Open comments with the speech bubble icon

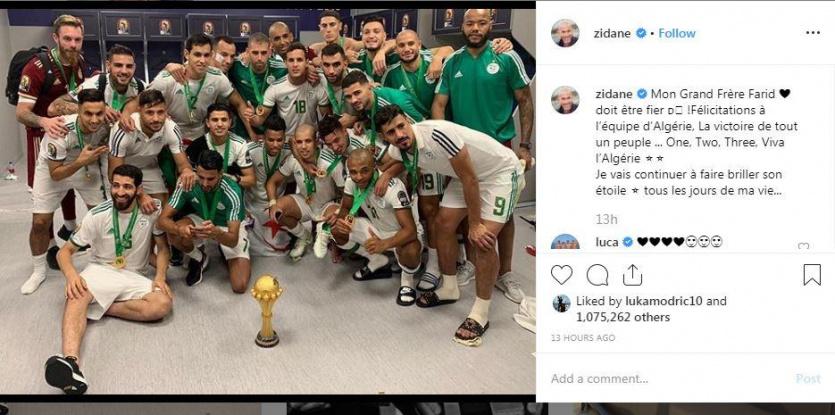(597, 275)
